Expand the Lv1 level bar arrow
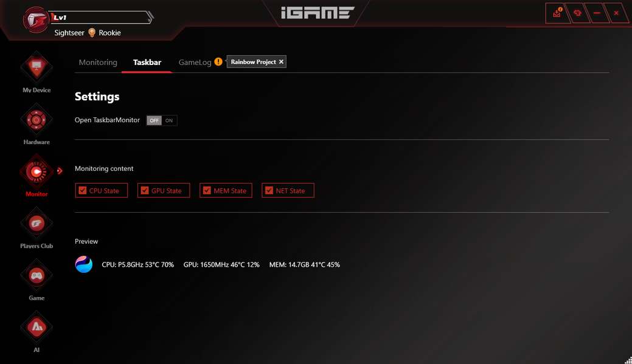 150,17
